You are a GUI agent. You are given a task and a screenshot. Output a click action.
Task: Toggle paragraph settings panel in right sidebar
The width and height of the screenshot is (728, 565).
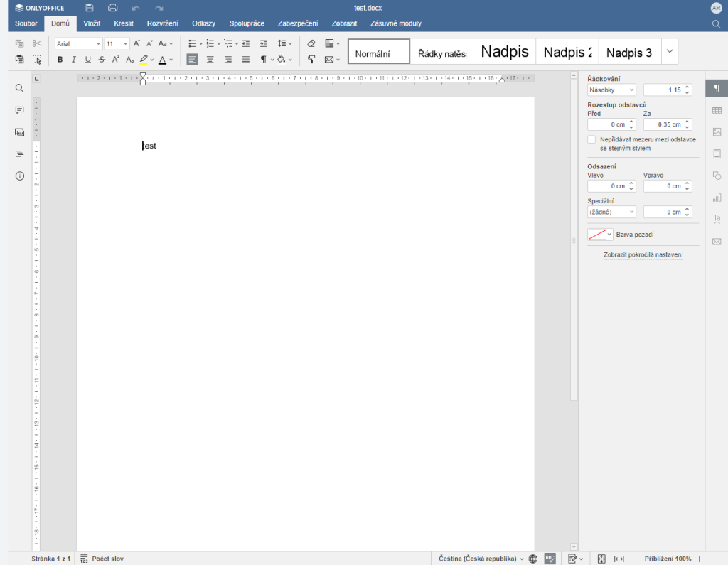(x=717, y=88)
